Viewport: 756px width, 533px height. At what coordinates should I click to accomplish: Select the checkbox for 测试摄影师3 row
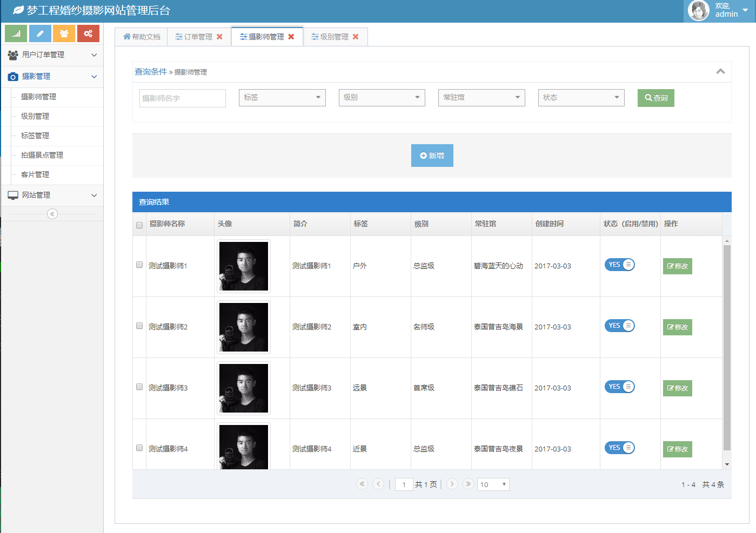pos(139,387)
